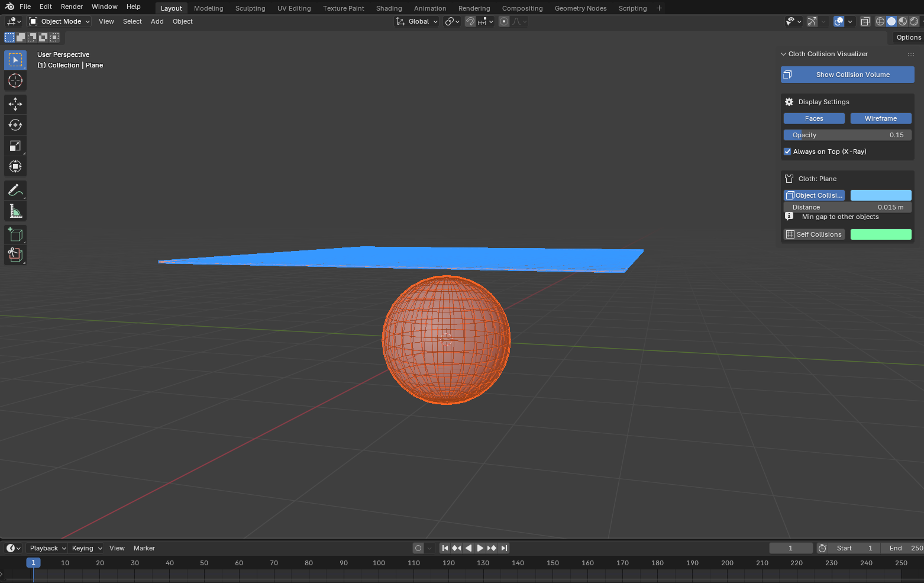Open the Options popover button
Viewport: 924px width, 583px height.
tap(908, 37)
